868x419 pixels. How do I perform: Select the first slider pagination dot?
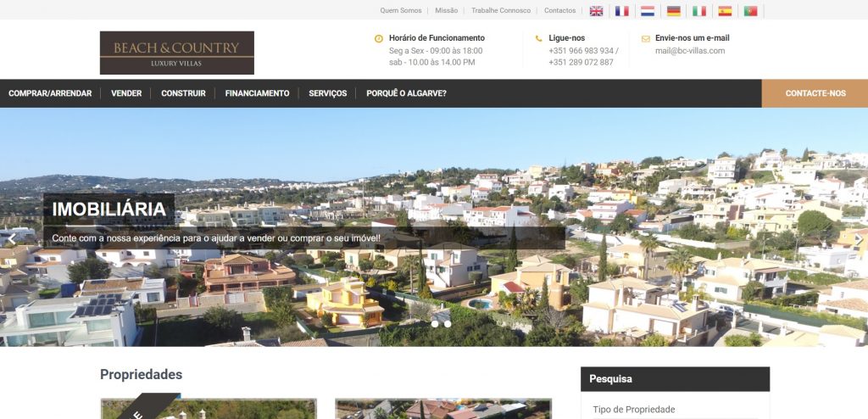435,324
